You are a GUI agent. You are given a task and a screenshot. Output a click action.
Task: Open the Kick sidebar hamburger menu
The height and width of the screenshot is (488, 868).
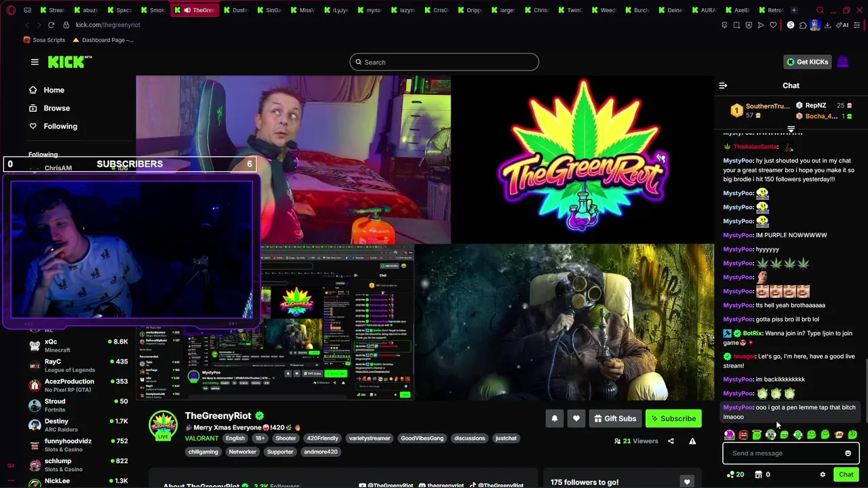pyautogui.click(x=35, y=62)
